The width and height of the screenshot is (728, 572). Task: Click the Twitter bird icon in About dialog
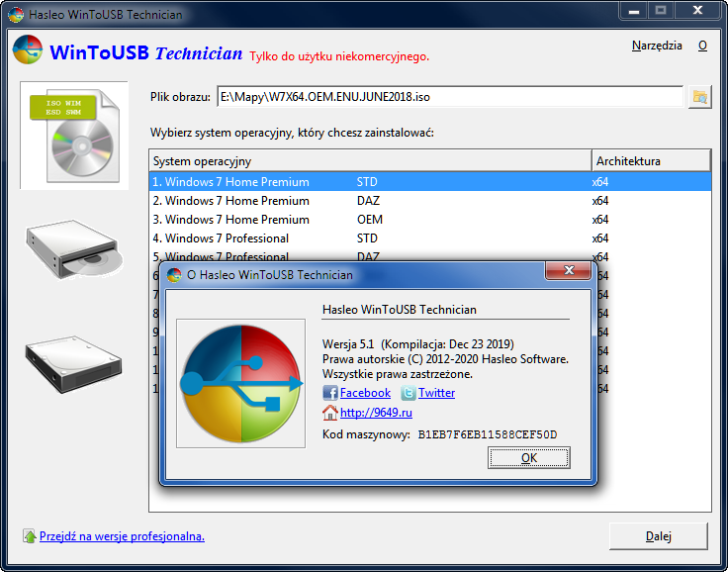[x=409, y=393]
